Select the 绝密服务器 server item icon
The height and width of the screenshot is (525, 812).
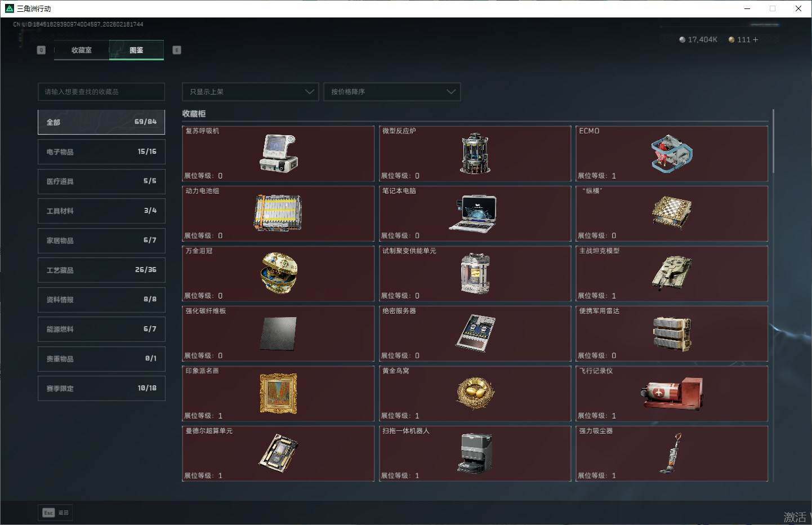click(x=475, y=333)
